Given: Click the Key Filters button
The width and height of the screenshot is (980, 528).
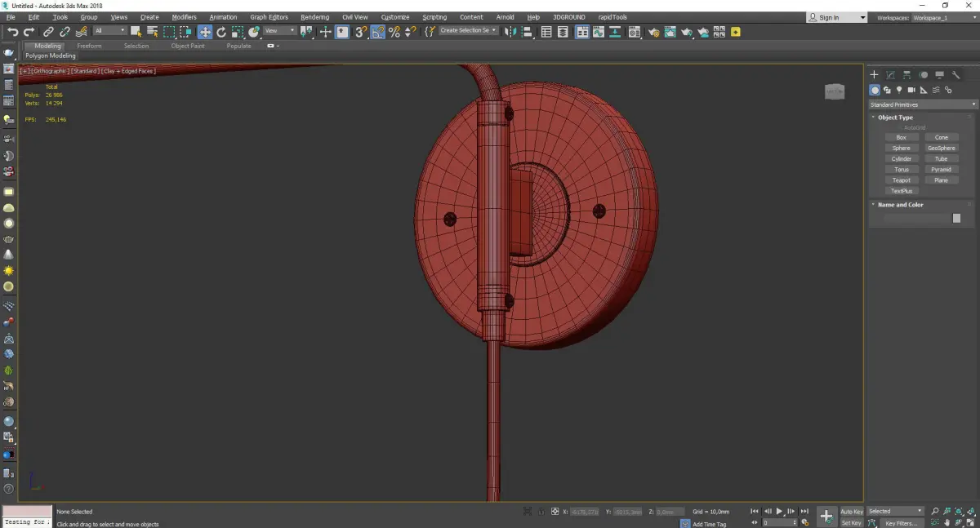Looking at the screenshot, I should pos(901,523).
